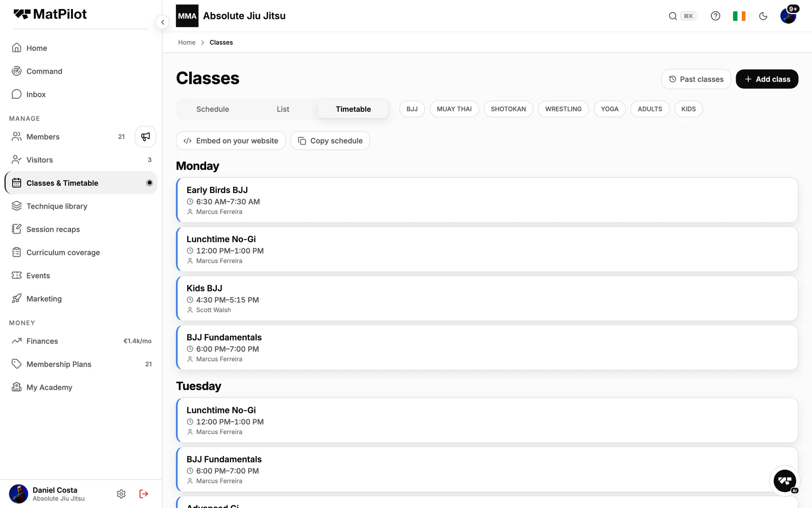Open Session recaps in the sidebar
Viewport: 812px width, 508px height.
click(x=81, y=229)
